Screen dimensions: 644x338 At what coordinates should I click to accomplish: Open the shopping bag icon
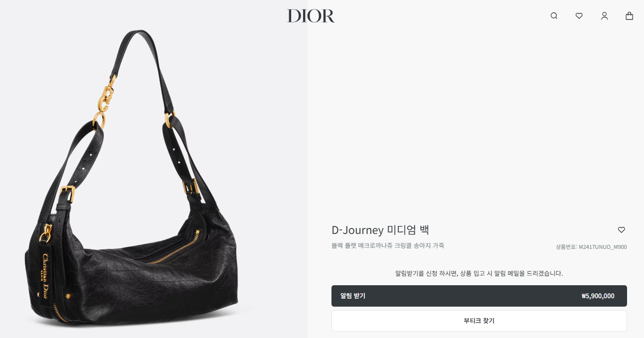click(x=630, y=16)
